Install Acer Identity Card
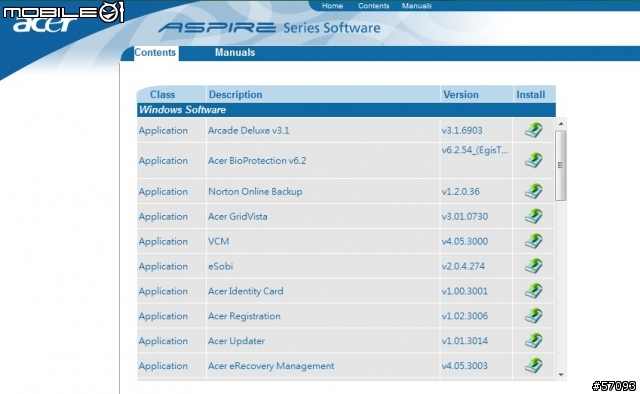Image resolution: width=640 pixels, height=394 pixels. tap(533, 291)
